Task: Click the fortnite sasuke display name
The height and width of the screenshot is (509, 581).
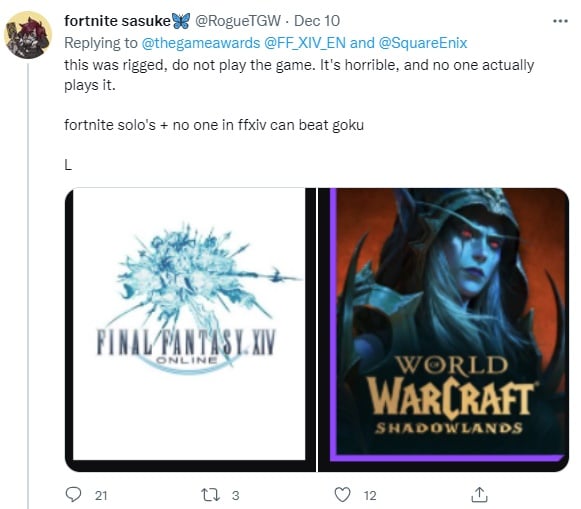Action: 117,21
